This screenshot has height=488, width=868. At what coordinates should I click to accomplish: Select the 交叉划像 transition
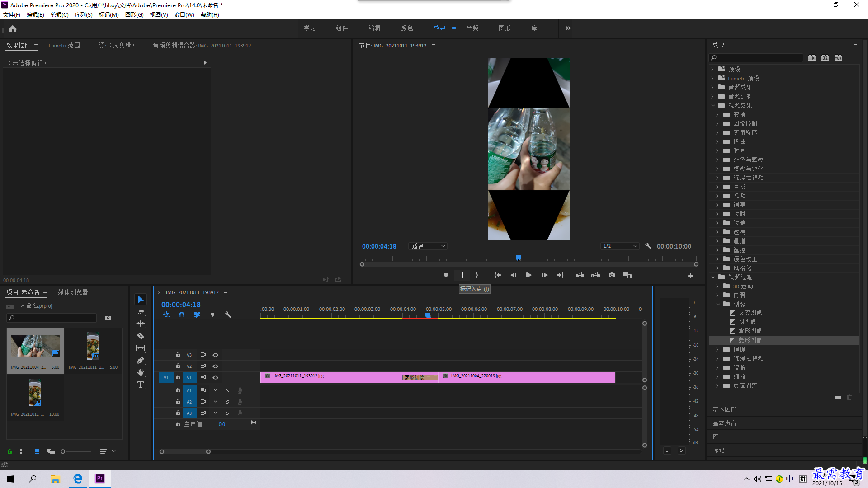tap(750, 313)
